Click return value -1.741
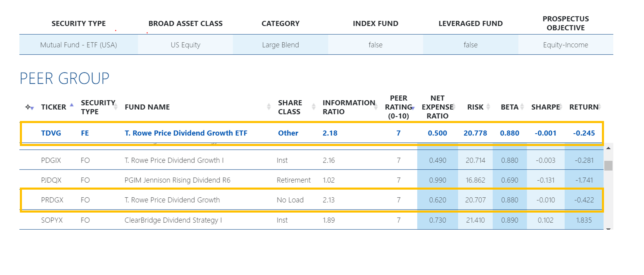 [x=584, y=180]
